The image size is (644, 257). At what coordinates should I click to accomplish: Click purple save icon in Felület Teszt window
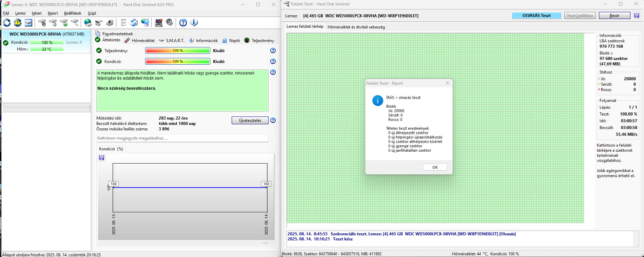pos(637,16)
